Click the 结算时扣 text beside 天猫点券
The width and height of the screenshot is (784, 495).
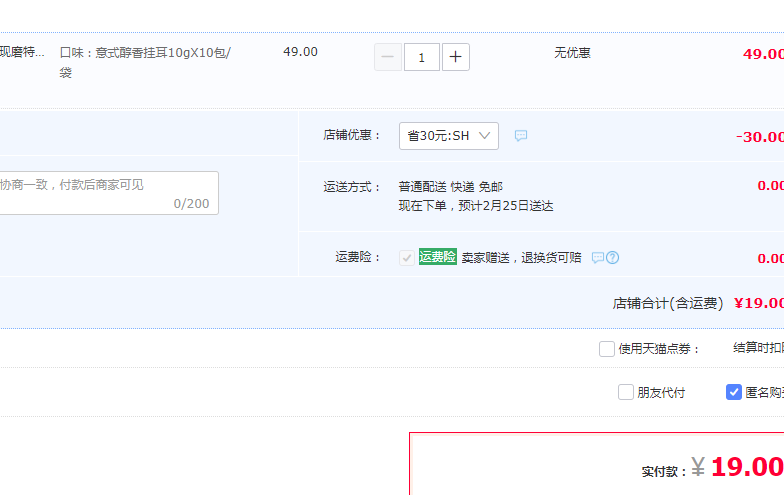click(x=758, y=348)
